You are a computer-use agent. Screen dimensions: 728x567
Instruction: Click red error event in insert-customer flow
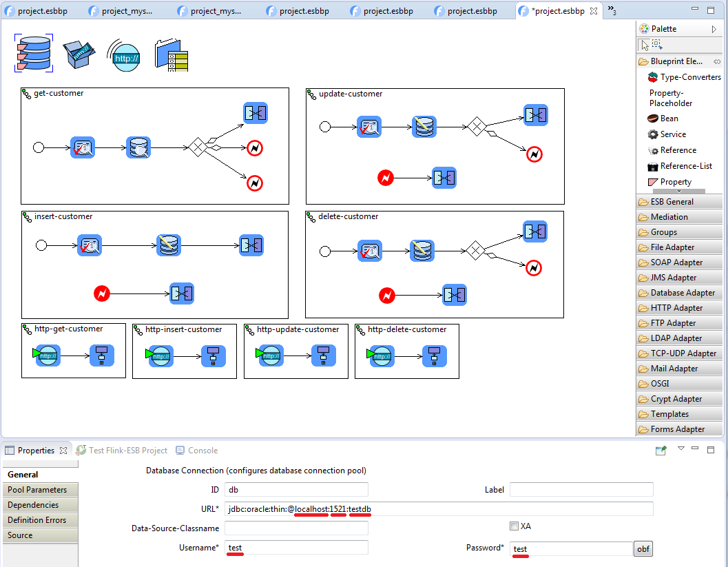click(x=102, y=294)
